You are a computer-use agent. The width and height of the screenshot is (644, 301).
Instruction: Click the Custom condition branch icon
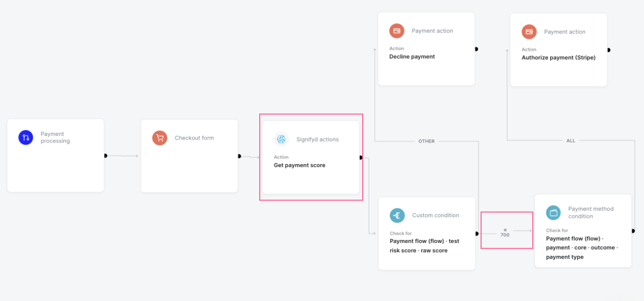point(397,215)
